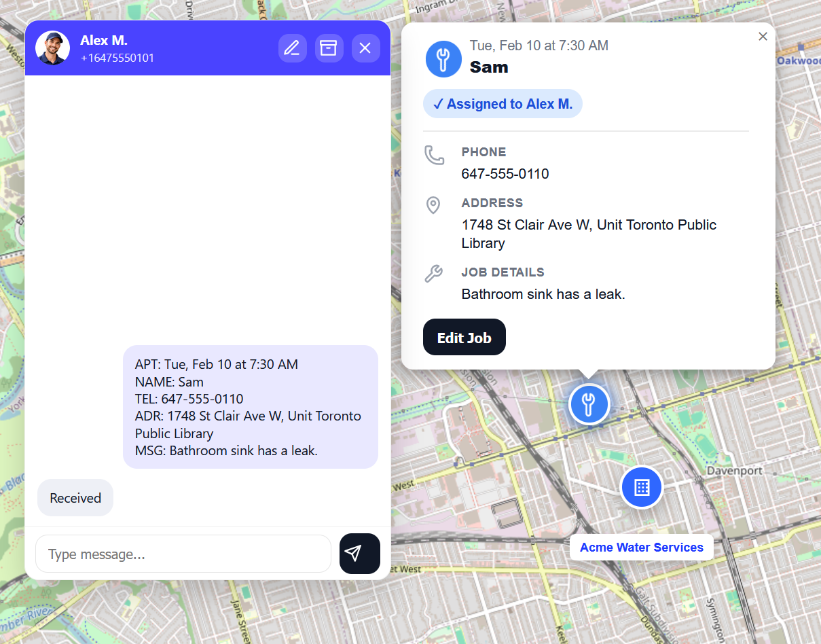
Task: Select the APT appointment message bubble
Action: (x=250, y=407)
